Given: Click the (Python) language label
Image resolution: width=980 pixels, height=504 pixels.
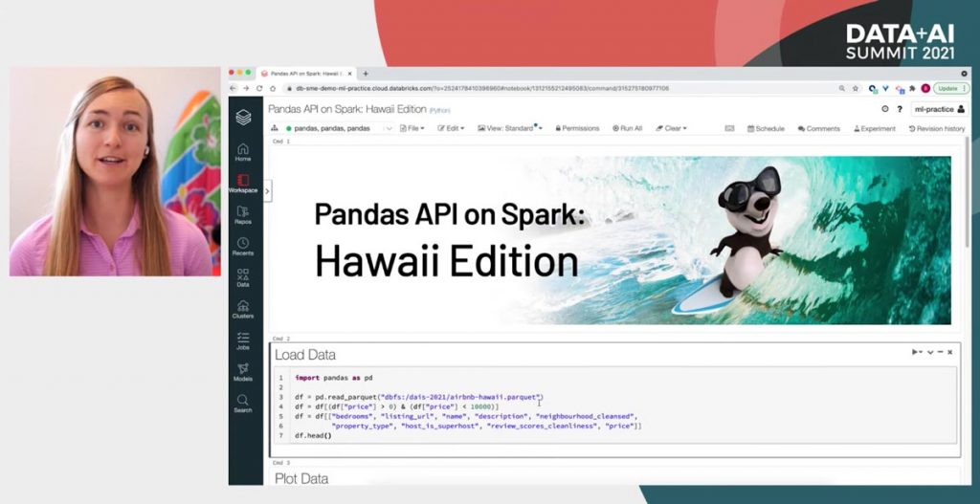Looking at the screenshot, I should click(x=439, y=111).
